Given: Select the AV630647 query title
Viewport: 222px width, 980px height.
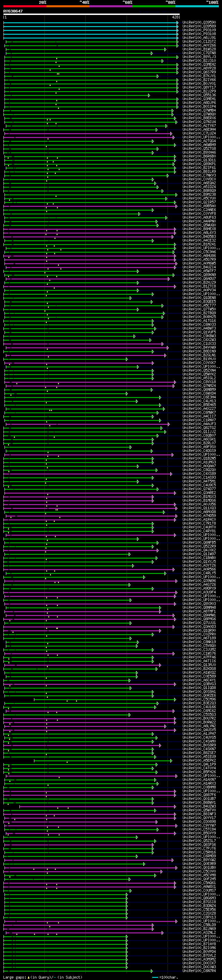Looking at the screenshot, I should point(13,11).
